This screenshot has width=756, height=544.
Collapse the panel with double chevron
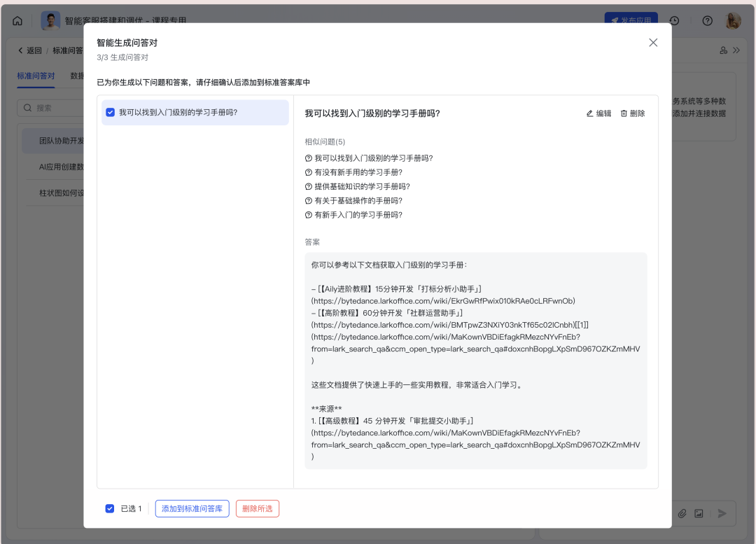click(736, 50)
